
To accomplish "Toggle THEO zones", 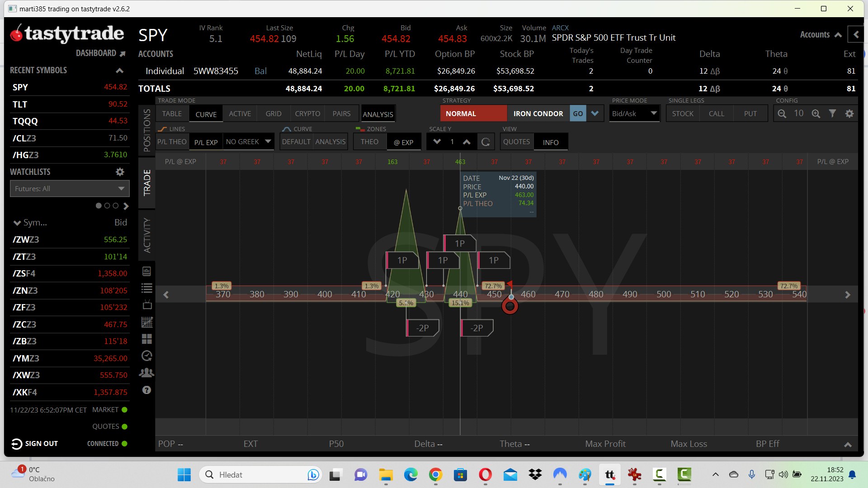I will click(370, 142).
